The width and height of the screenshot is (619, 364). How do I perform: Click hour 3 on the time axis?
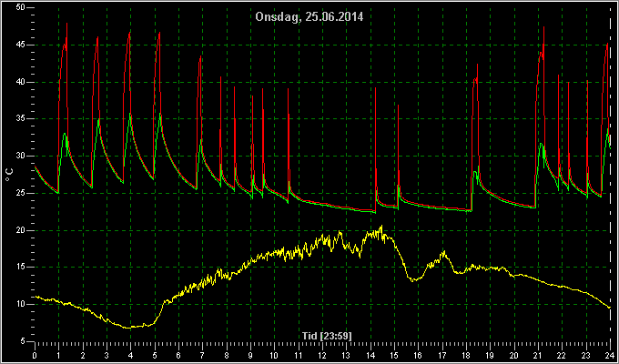[107, 355]
